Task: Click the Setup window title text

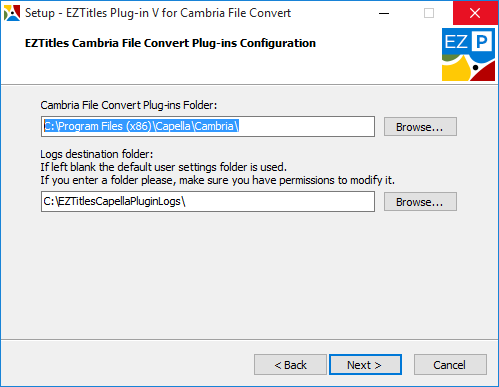Action: [x=158, y=13]
